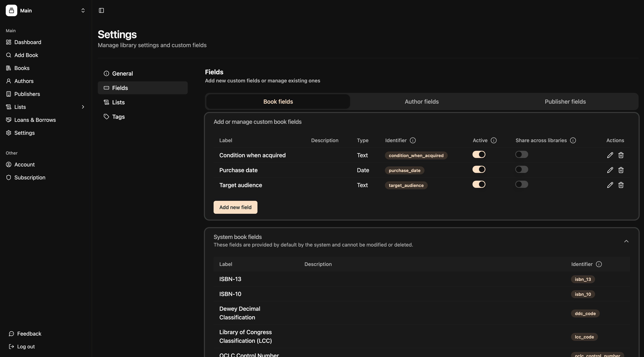Viewport: 644px width, 357px height.
Task: Toggle Active for Target audience
Action: 479,184
